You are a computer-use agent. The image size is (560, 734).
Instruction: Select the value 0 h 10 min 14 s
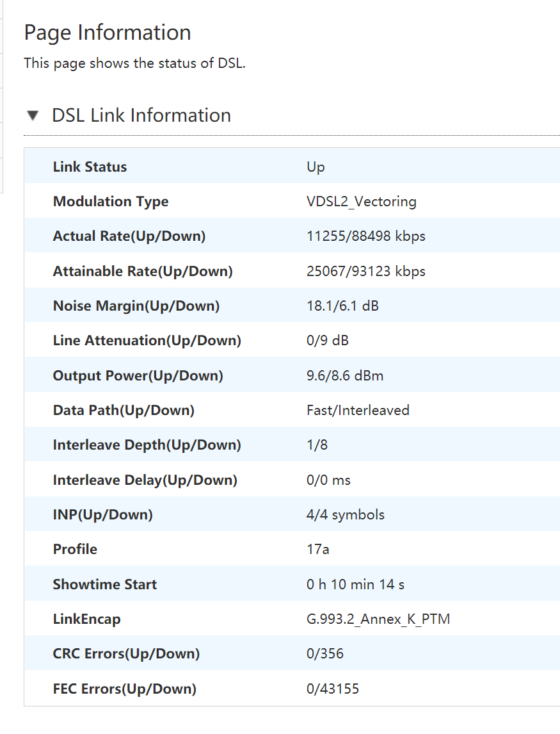click(356, 584)
